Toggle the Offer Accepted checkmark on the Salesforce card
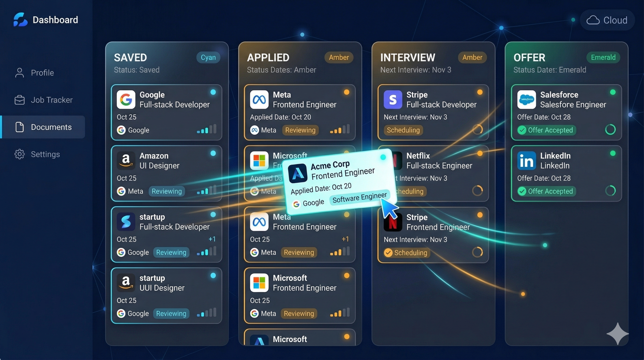The width and height of the screenshot is (644, 360). point(522,130)
